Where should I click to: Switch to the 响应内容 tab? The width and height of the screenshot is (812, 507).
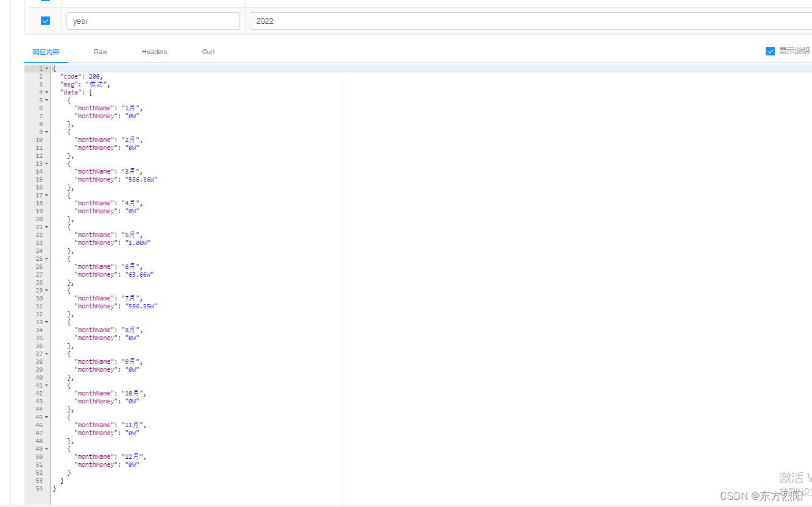(46, 52)
